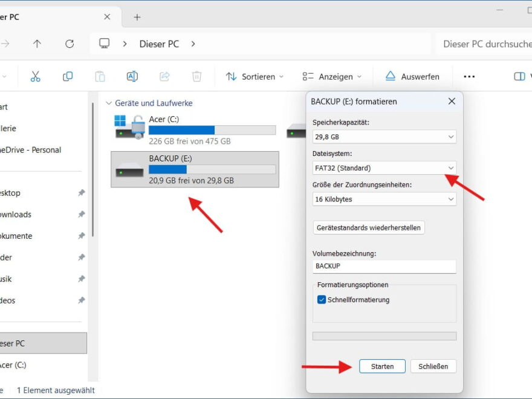Click the Up arrow navigation button
The image size is (532, 399).
(37, 44)
